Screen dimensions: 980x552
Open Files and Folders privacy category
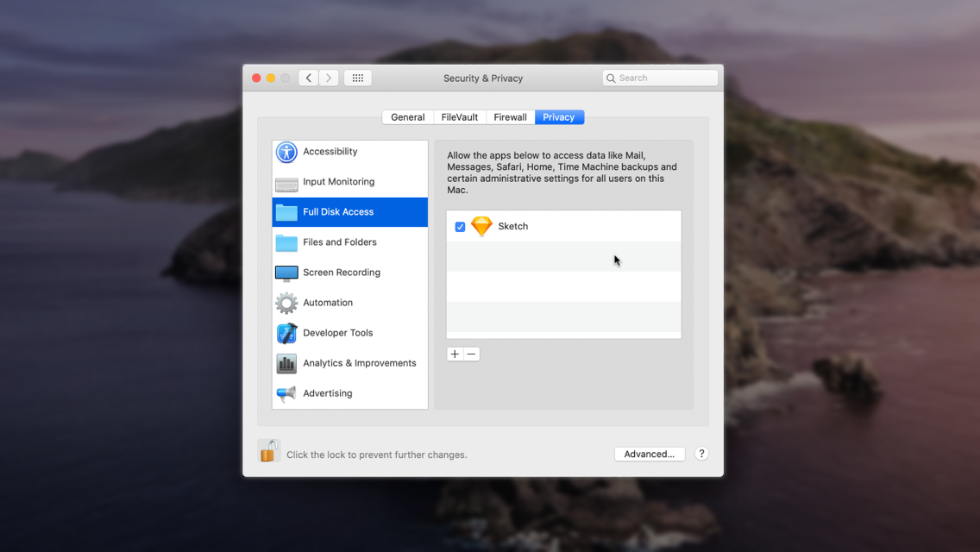tap(339, 242)
